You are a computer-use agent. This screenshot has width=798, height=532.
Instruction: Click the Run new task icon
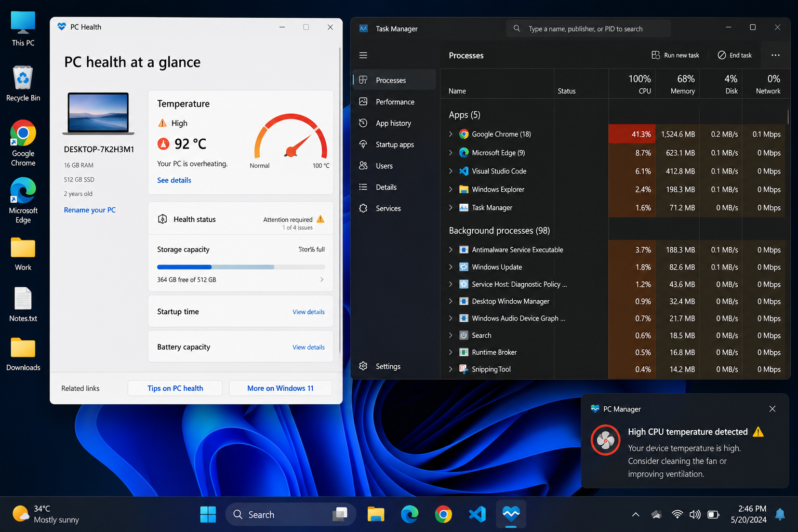[656, 55]
